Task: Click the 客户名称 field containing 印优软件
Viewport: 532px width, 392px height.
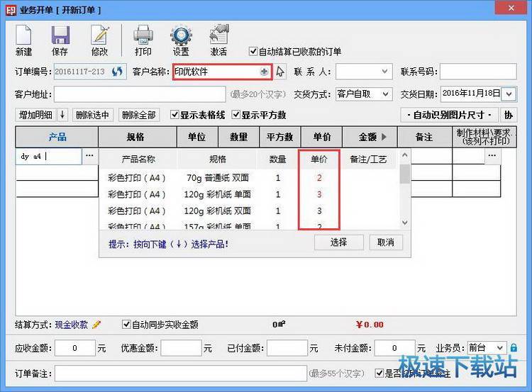Action: [x=222, y=72]
